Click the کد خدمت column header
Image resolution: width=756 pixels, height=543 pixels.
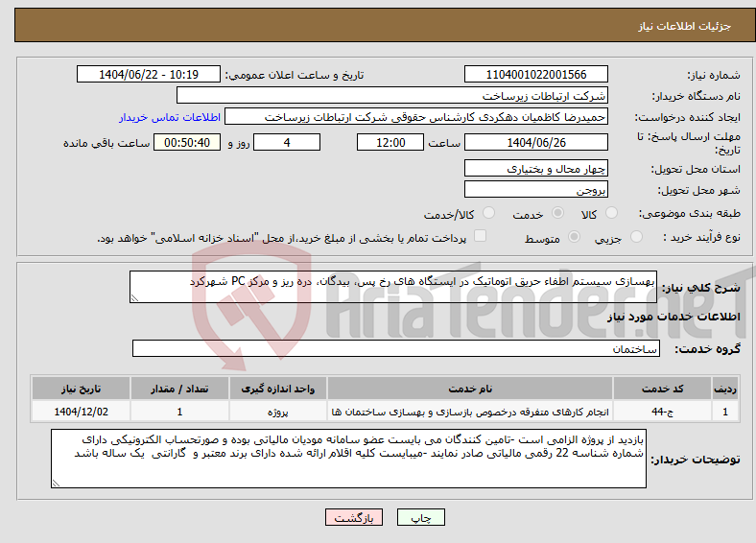click(x=663, y=389)
